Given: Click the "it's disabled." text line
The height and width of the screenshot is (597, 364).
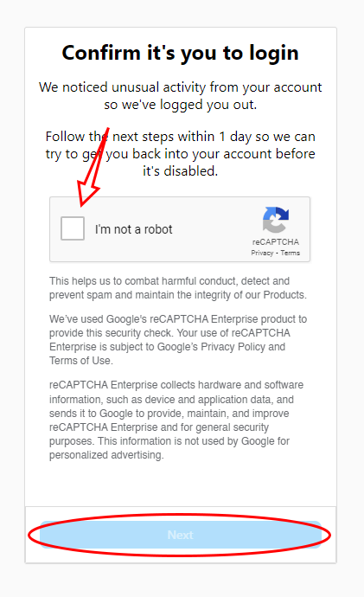Looking at the screenshot, I should coord(181,171).
